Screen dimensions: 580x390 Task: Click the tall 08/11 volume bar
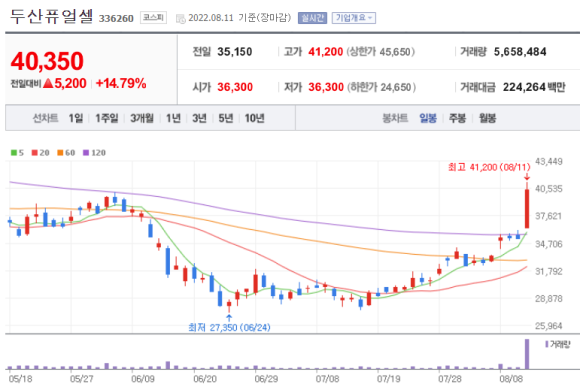coord(527,354)
